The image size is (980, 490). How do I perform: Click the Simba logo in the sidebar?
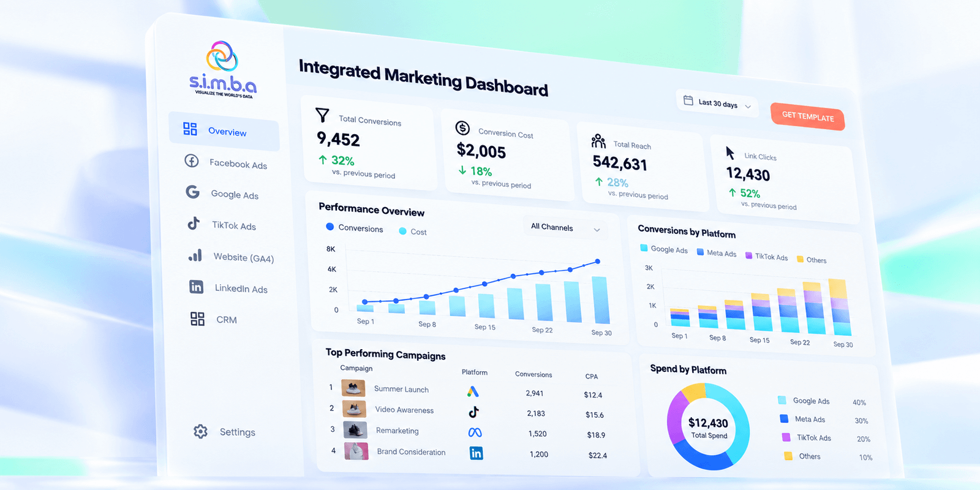[x=222, y=69]
